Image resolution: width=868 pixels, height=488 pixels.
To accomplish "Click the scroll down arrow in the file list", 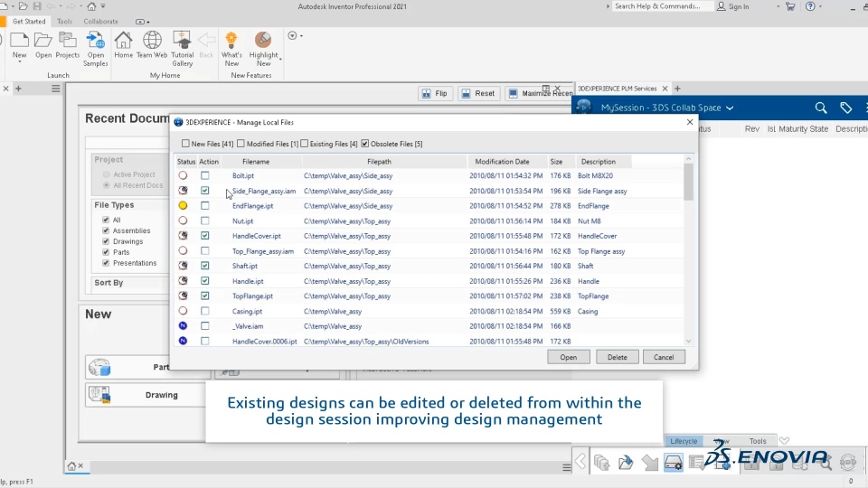I will click(689, 342).
